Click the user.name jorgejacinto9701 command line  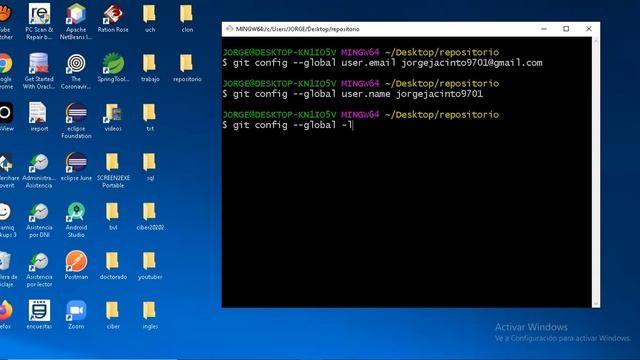point(353,94)
